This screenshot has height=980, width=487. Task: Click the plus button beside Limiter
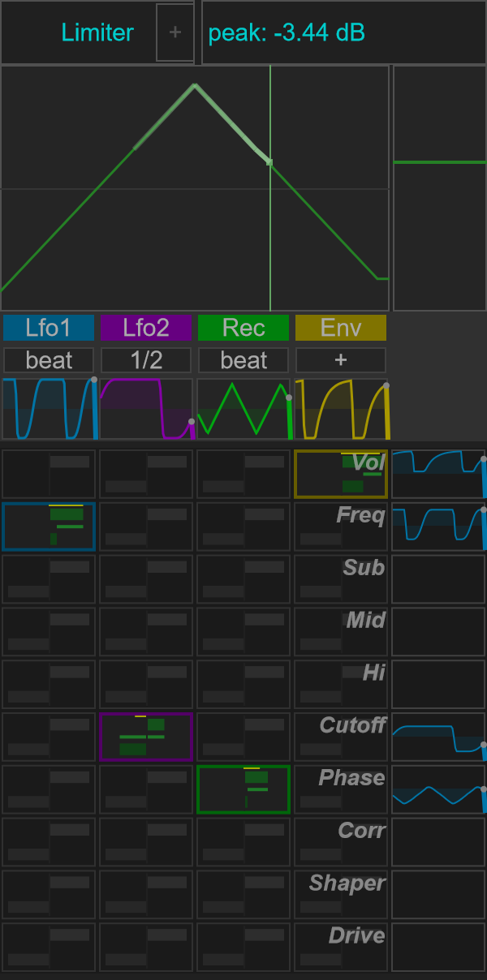[x=175, y=32]
